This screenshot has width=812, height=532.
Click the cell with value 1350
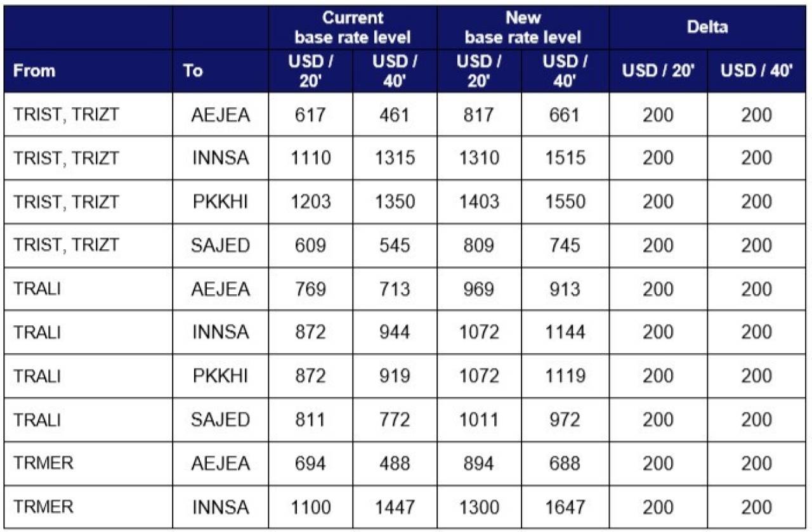395,202
